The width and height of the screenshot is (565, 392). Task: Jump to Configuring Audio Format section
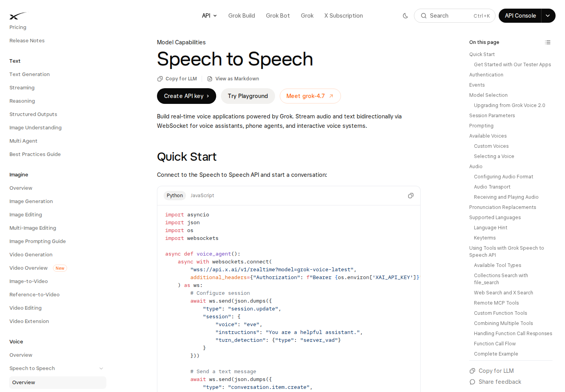504,177
